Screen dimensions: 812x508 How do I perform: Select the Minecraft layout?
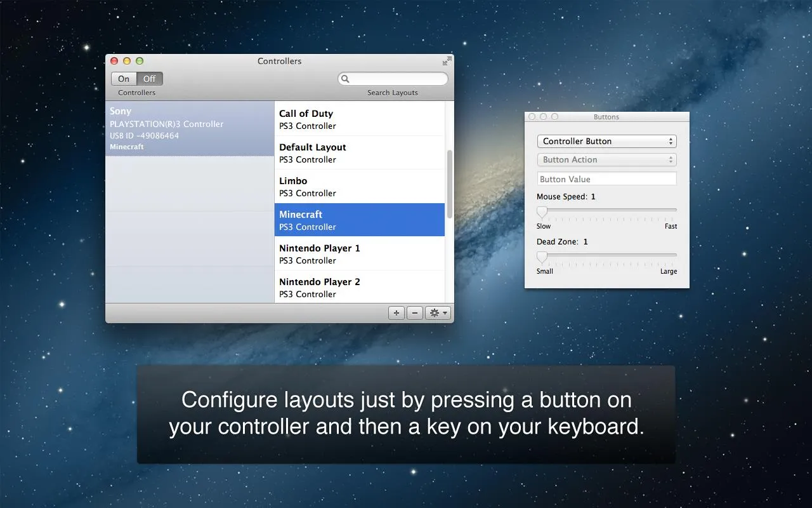[359, 220]
